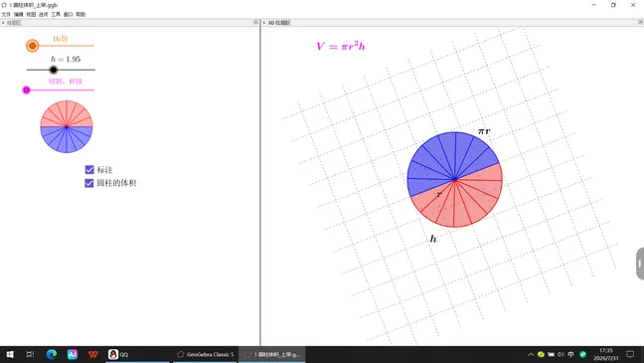Open the AI app on the taskbar
This screenshot has height=363, width=644.
[x=73, y=354]
